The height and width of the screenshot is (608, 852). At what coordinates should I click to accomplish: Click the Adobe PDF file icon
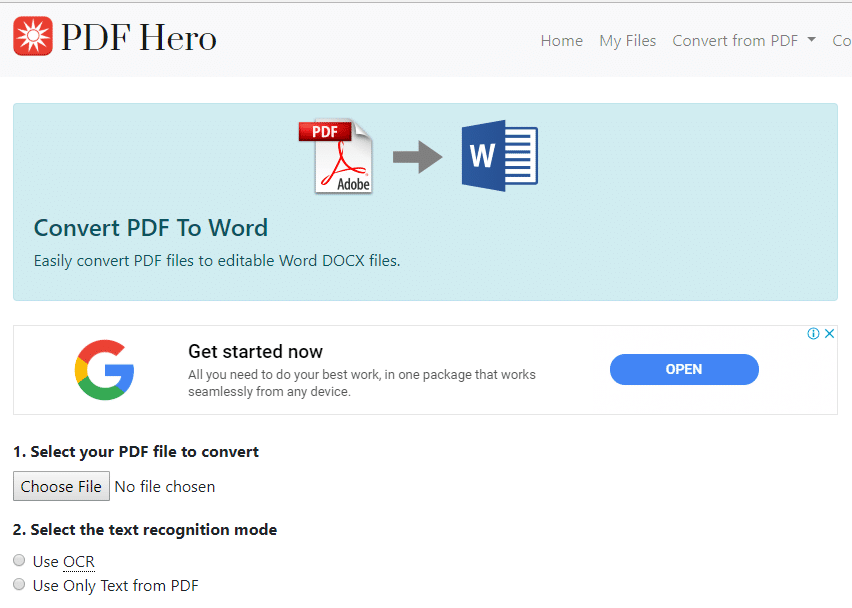(336, 156)
